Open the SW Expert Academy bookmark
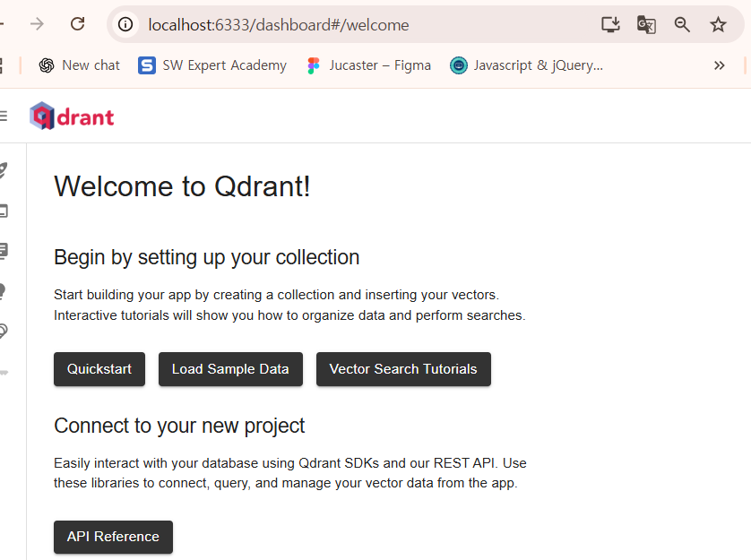Screen dimensions: 751x560 click(212, 65)
